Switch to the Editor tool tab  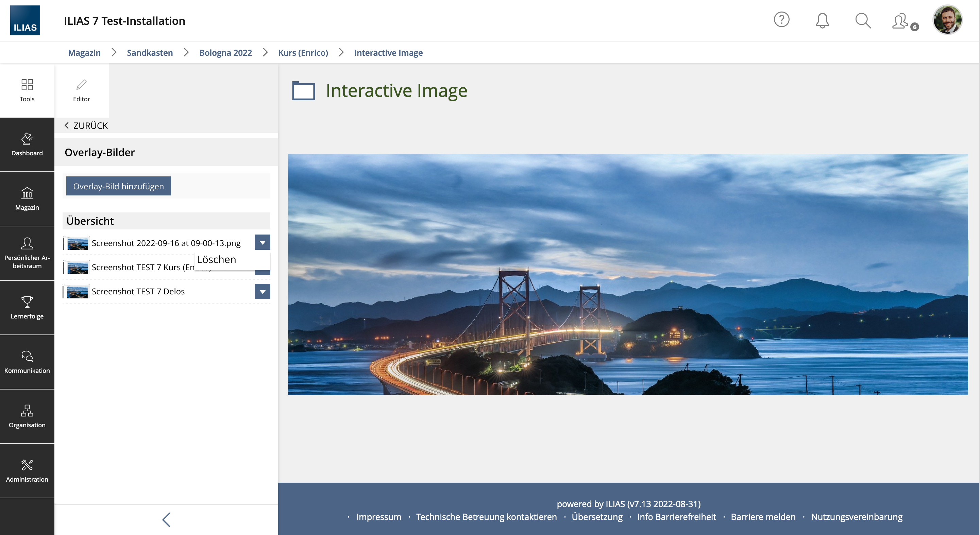coord(81,90)
